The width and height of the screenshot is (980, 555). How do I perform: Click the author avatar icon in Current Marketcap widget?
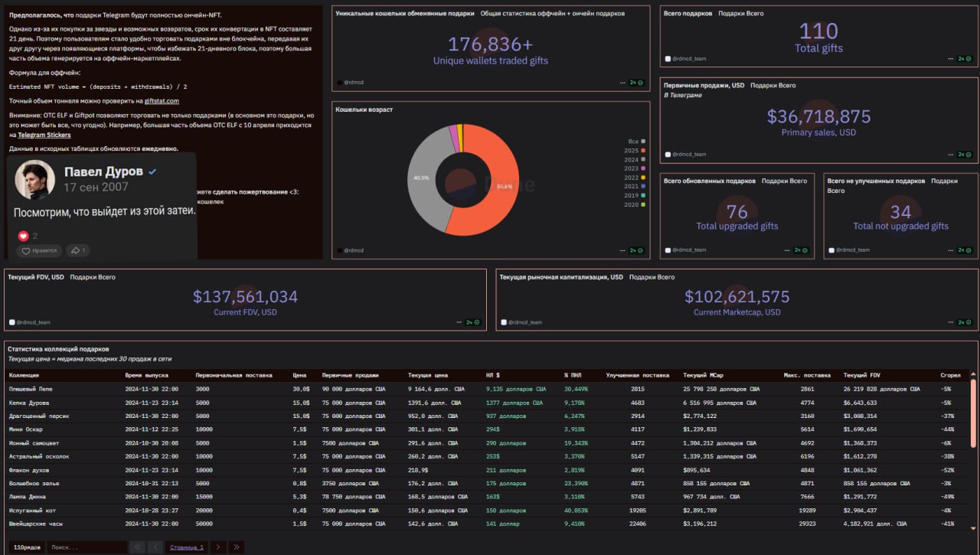tap(503, 322)
